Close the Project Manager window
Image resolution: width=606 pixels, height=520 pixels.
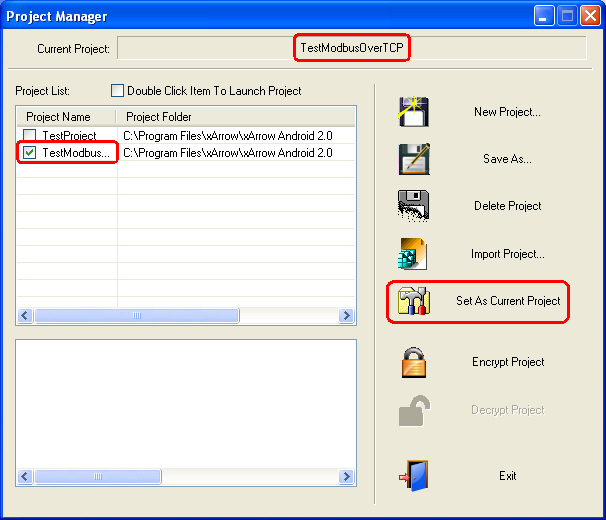(x=591, y=16)
